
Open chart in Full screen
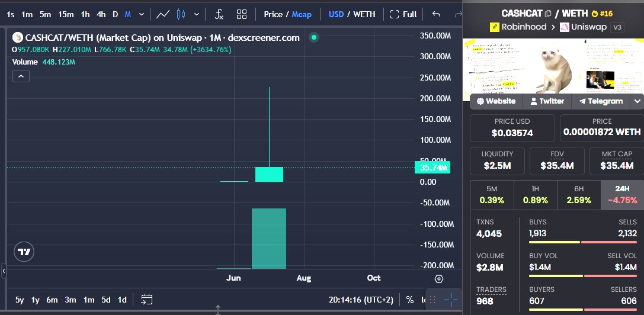(x=403, y=14)
